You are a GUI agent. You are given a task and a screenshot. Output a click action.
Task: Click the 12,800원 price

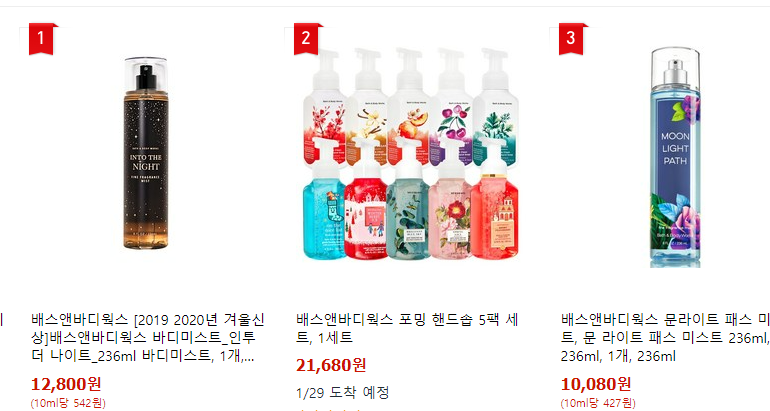[66, 384]
